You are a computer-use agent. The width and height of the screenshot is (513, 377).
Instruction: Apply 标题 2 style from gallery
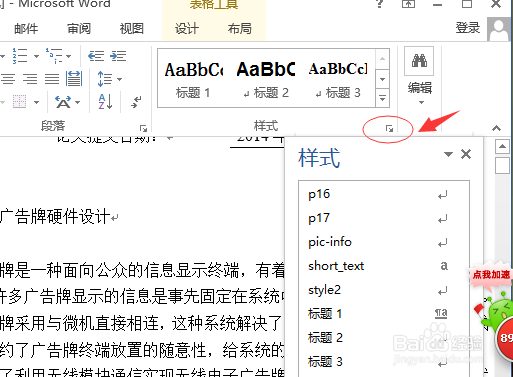(266, 79)
